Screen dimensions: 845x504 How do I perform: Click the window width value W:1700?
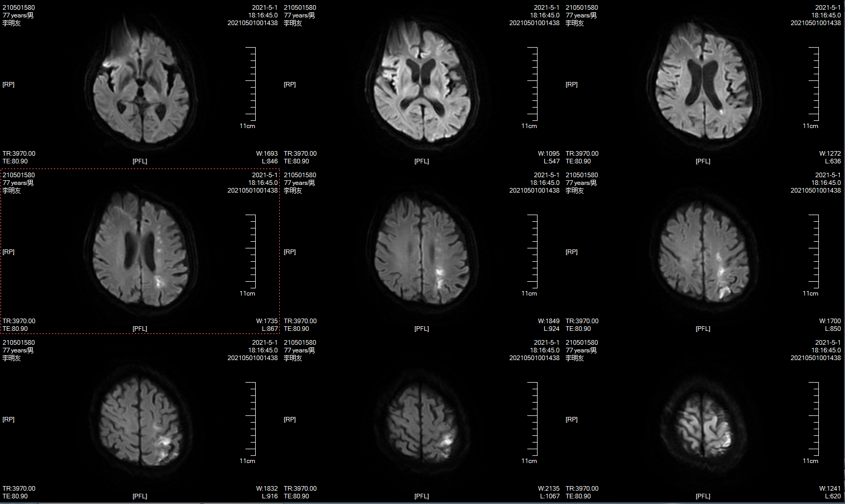click(x=830, y=321)
